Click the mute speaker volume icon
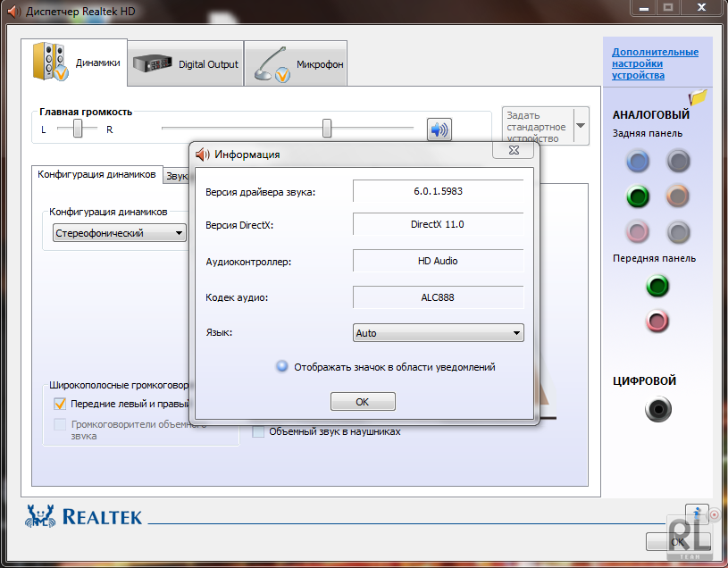 (439, 129)
